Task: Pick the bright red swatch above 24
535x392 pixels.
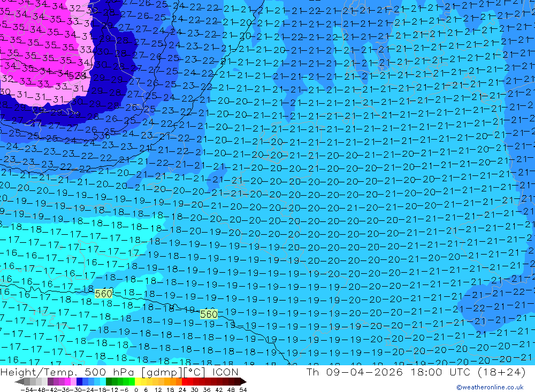Action: (185, 382)
